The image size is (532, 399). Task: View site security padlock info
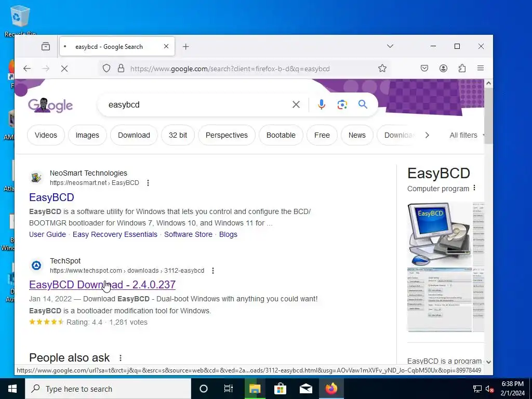121,68
